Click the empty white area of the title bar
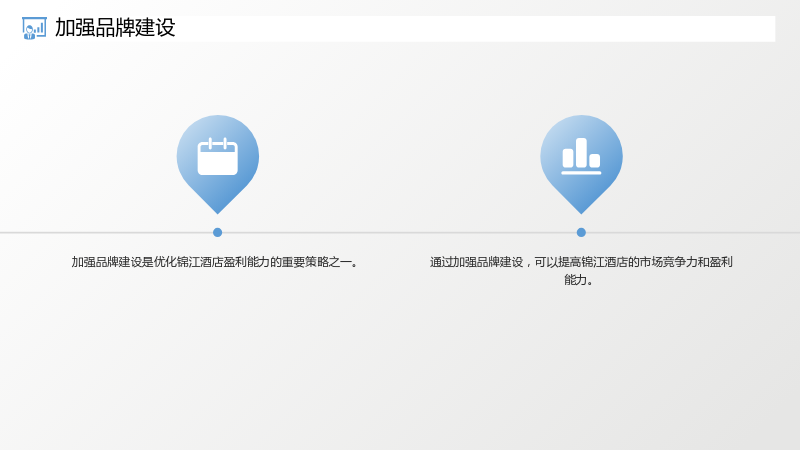This screenshot has width=800, height=450. (474, 29)
